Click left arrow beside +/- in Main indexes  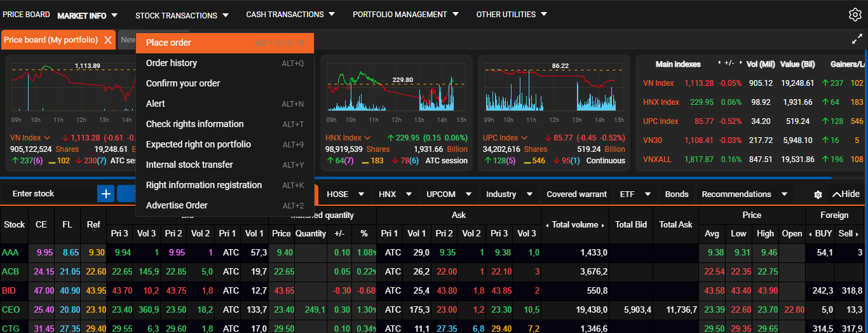point(719,64)
